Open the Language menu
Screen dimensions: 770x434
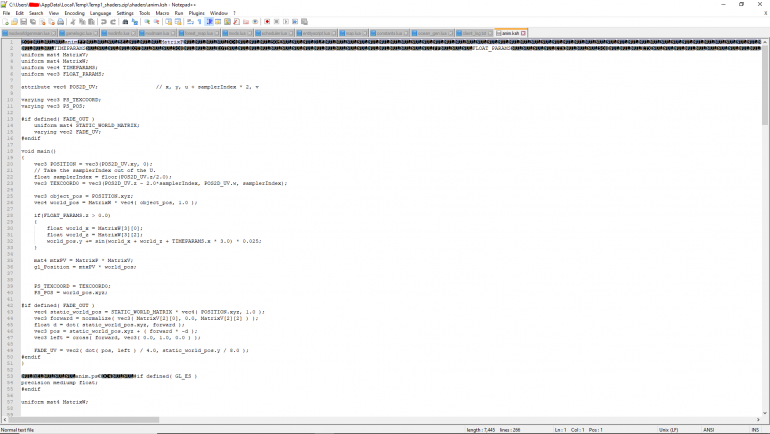coord(100,13)
